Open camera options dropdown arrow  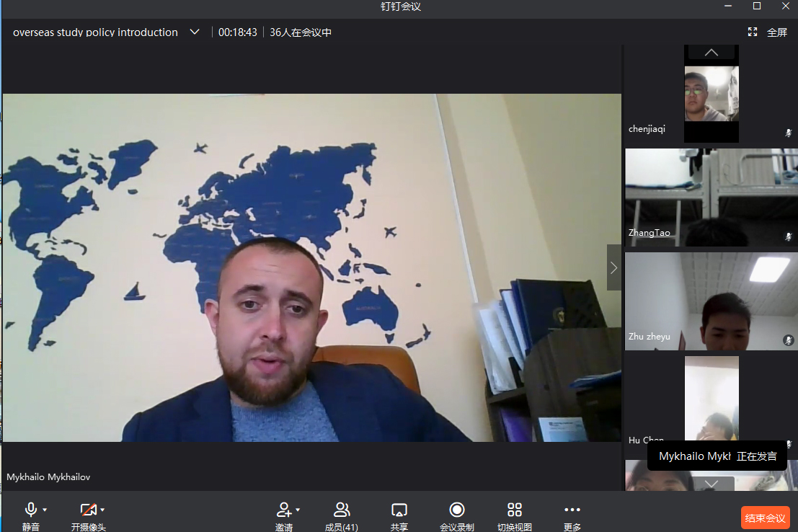102,510
